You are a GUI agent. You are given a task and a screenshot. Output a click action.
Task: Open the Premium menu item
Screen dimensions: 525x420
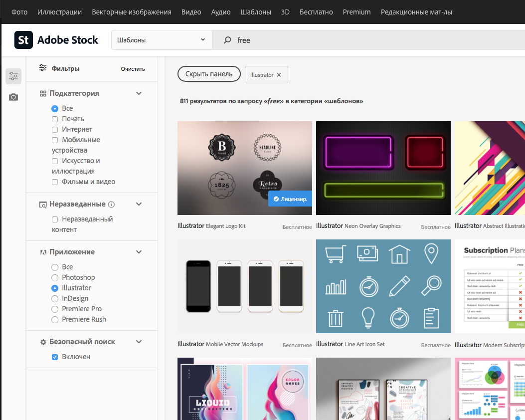point(356,12)
